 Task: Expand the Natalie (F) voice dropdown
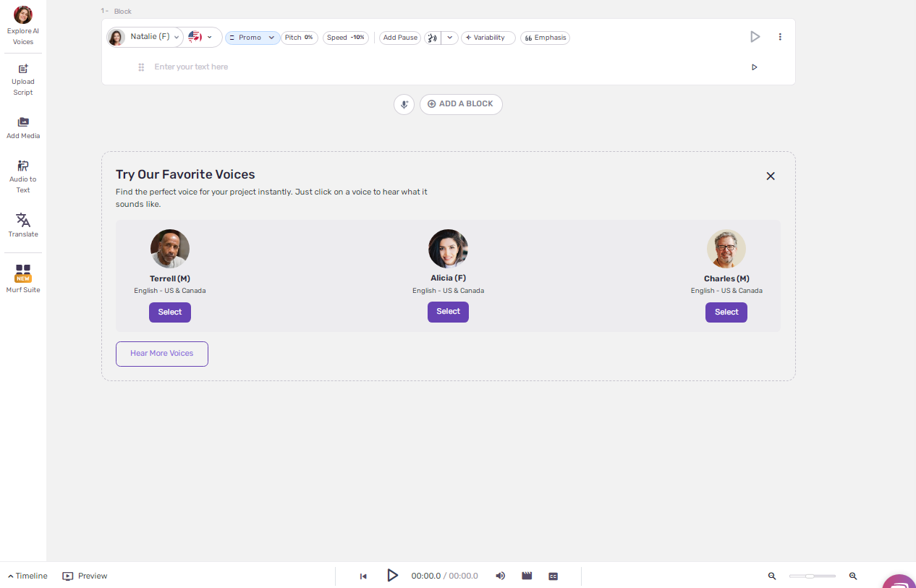(145, 37)
